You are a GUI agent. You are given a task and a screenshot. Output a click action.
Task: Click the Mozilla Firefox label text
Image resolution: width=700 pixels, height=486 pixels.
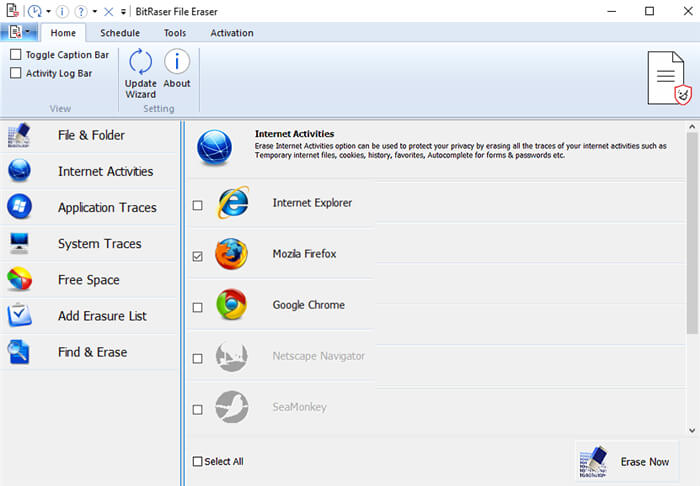[x=304, y=254]
